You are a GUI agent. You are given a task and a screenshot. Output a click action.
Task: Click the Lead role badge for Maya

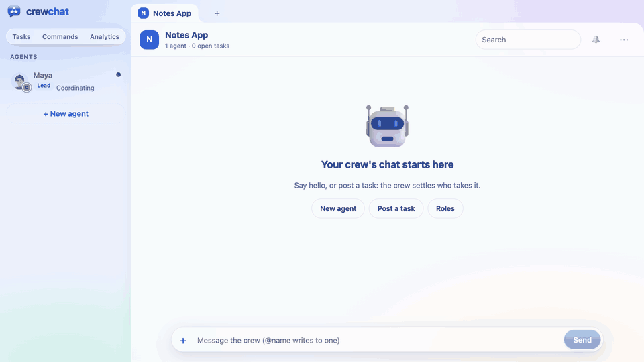click(x=44, y=86)
